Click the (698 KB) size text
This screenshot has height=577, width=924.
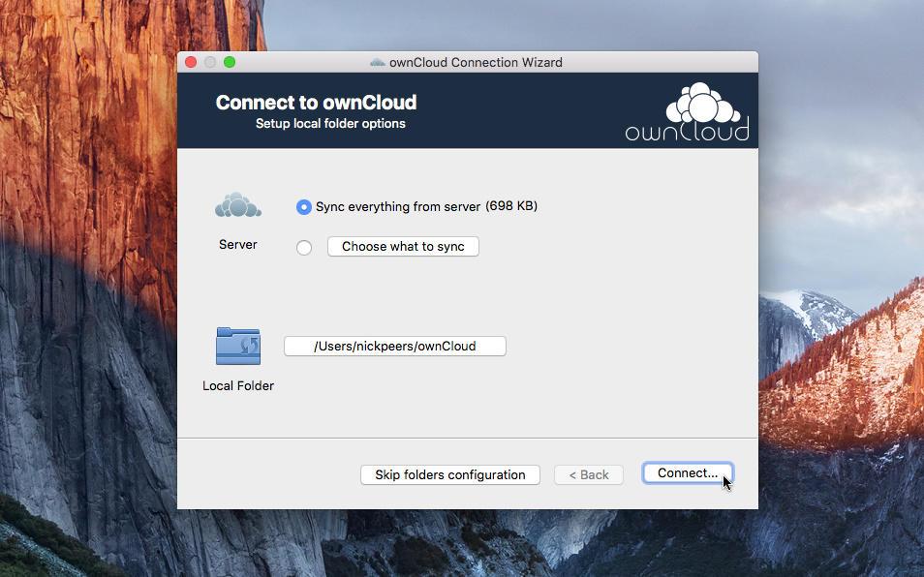[x=511, y=206]
